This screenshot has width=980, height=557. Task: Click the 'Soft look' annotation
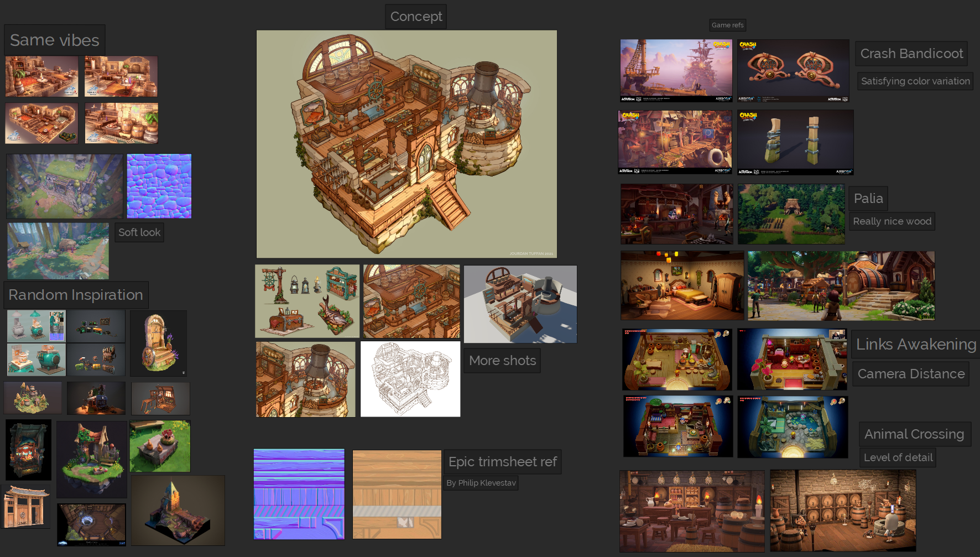[139, 232]
